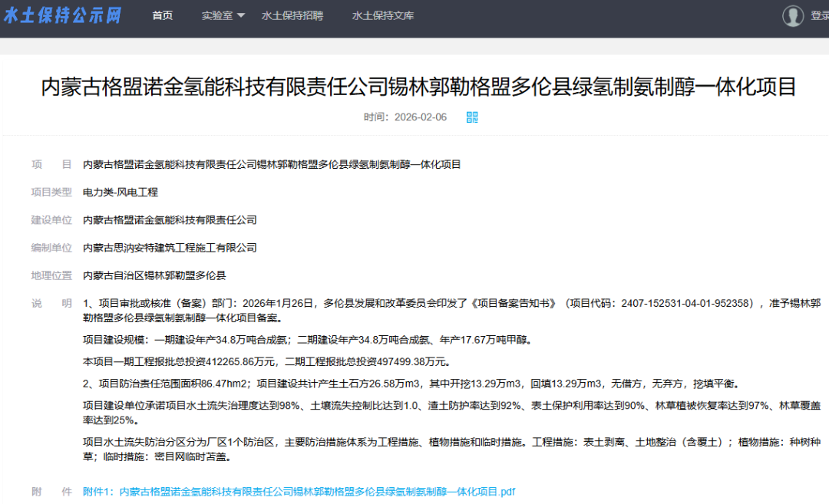Open the QR code icon beside the date
Viewport: 829px width, 504px height.
[472, 117]
